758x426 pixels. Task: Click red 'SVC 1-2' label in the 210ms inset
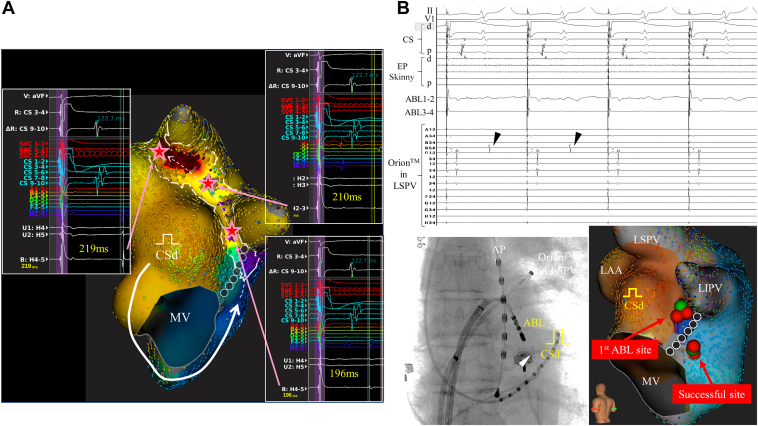point(294,100)
